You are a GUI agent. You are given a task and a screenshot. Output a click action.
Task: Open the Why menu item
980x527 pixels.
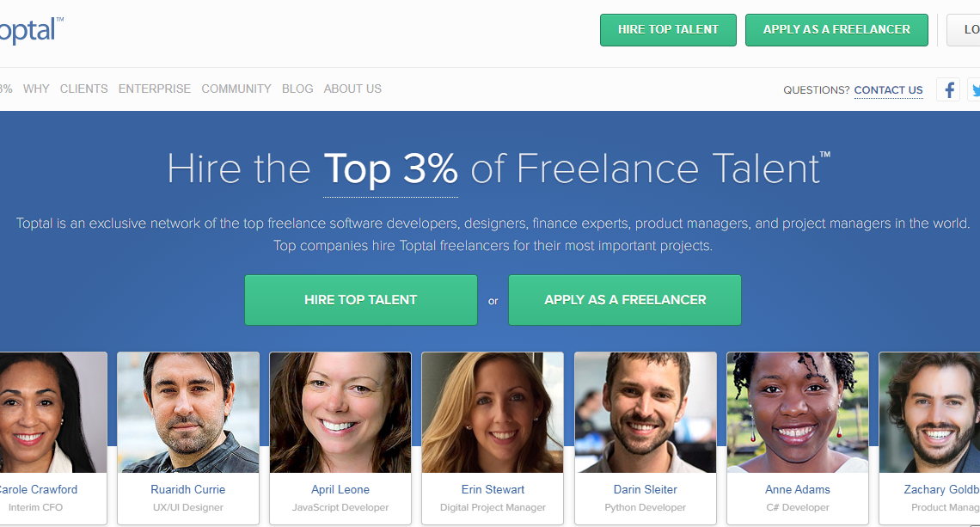(x=36, y=89)
